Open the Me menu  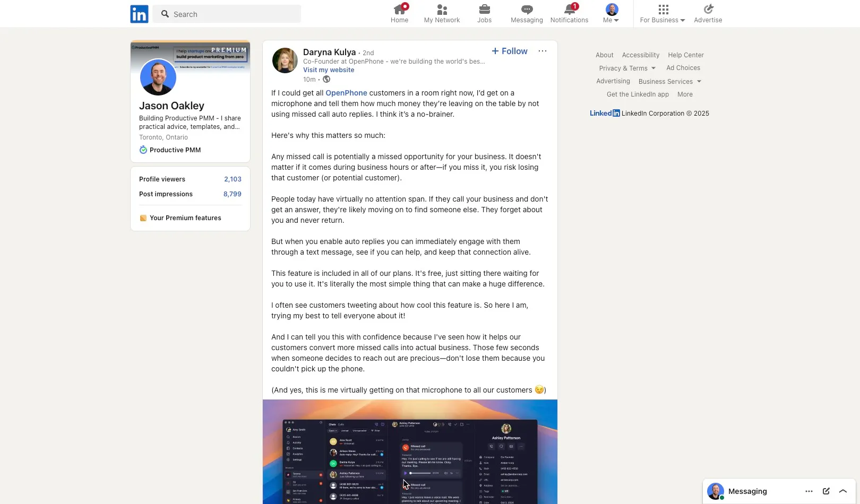(x=611, y=13)
